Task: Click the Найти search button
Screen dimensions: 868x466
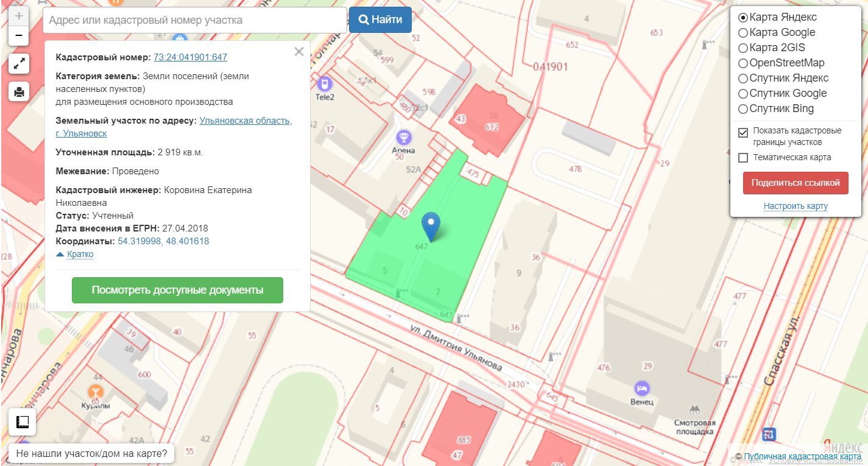Action: coord(380,20)
